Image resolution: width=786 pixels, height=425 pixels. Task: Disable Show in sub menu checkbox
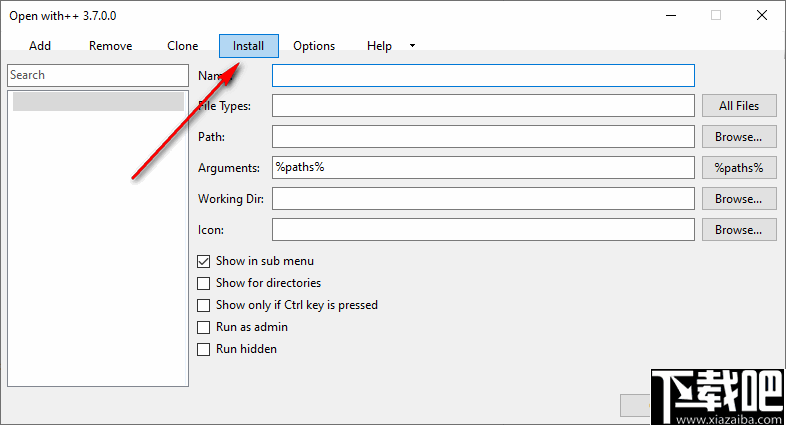[x=204, y=261]
